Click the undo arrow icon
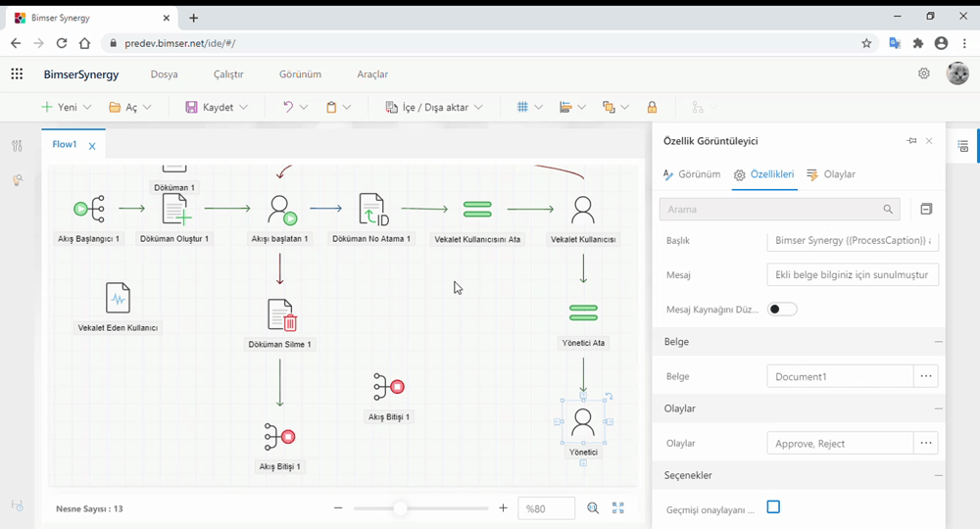The width and height of the screenshot is (980, 529). (x=287, y=107)
